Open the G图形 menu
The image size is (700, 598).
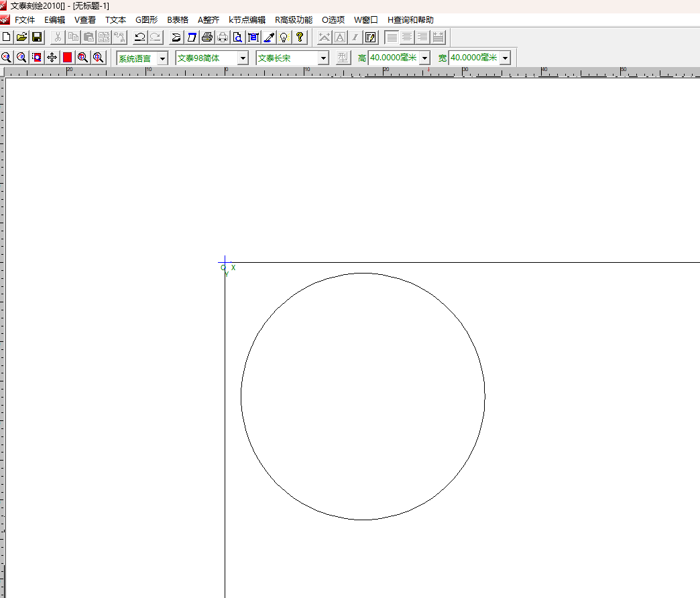click(147, 20)
